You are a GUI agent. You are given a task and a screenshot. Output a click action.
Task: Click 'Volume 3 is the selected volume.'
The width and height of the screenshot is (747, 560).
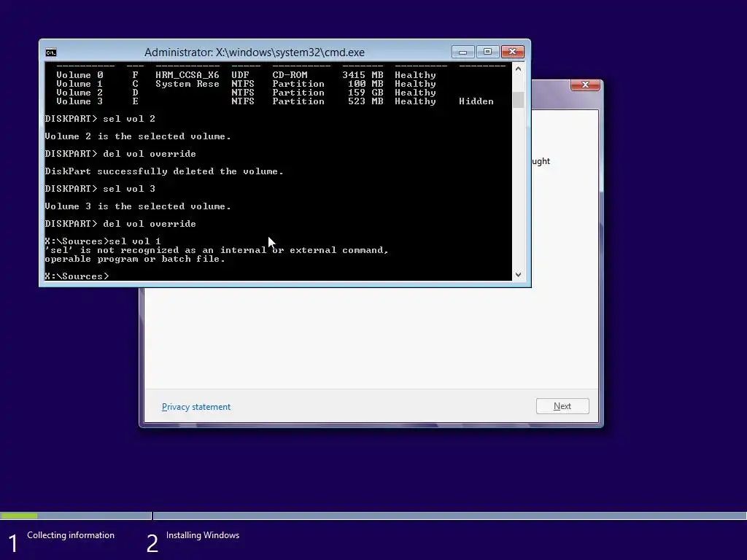tap(138, 206)
